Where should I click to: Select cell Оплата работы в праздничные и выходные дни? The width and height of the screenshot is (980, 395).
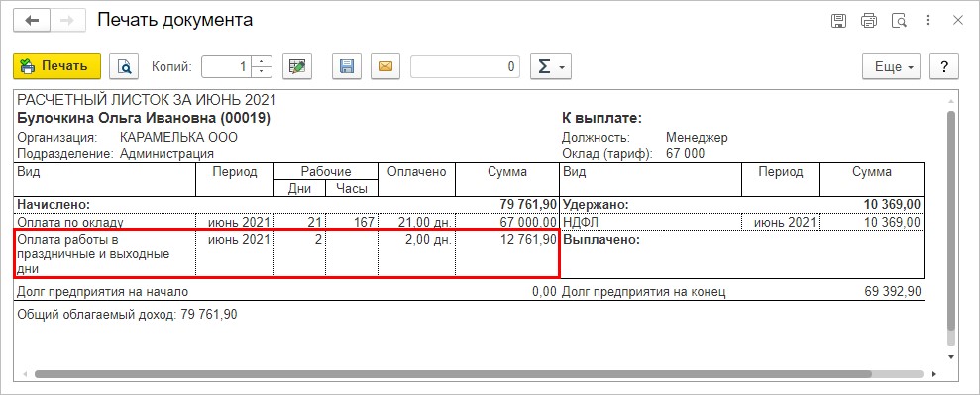(106, 254)
